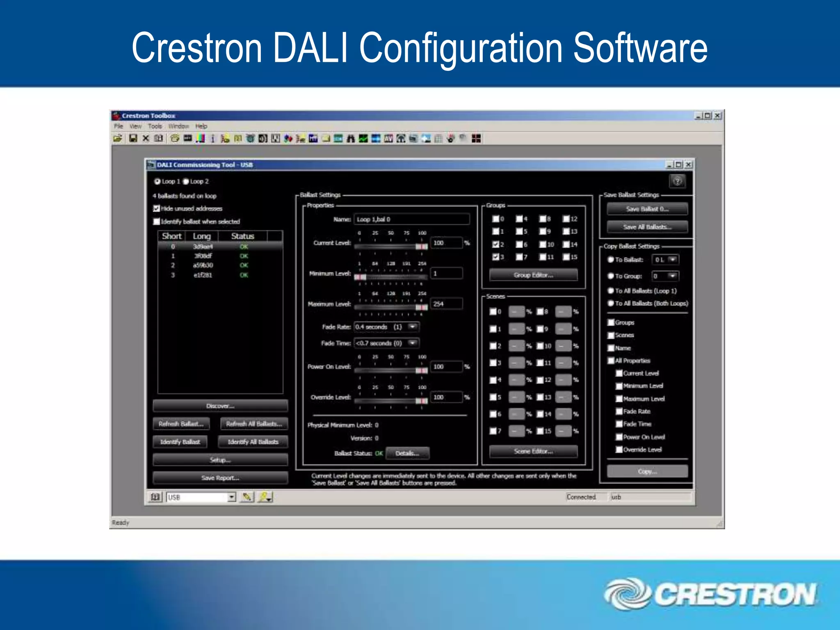Screen dimensions: 840x630
Task: Click the red, green, blue balls icon
Action: coord(288,139)
